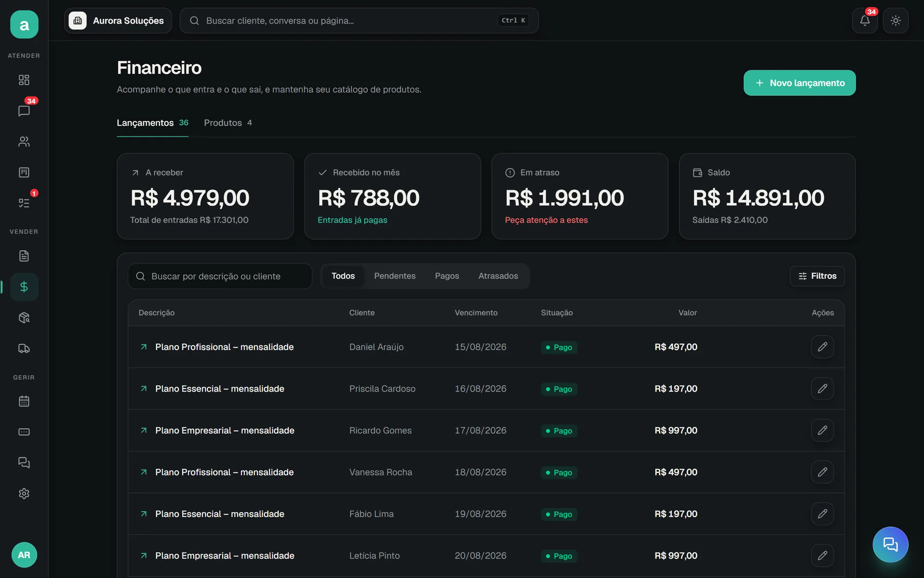Screen dimensions: 924x578
Task: Open the calendar icon under Gerir
Action: pos(24,401)
